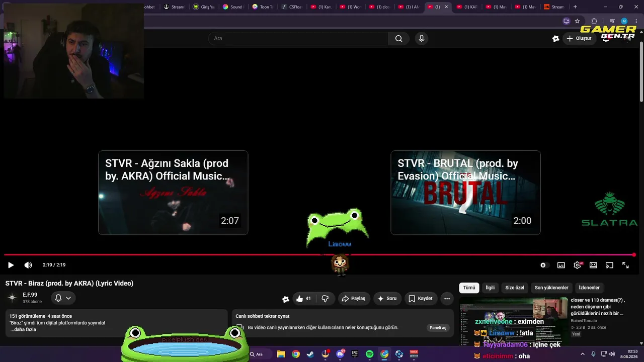The width and height of the screenshot is (644, 362).
Task: Open suggested video STVR - BRUTAL
Action: pyautogui.click(x=465, y=193)
